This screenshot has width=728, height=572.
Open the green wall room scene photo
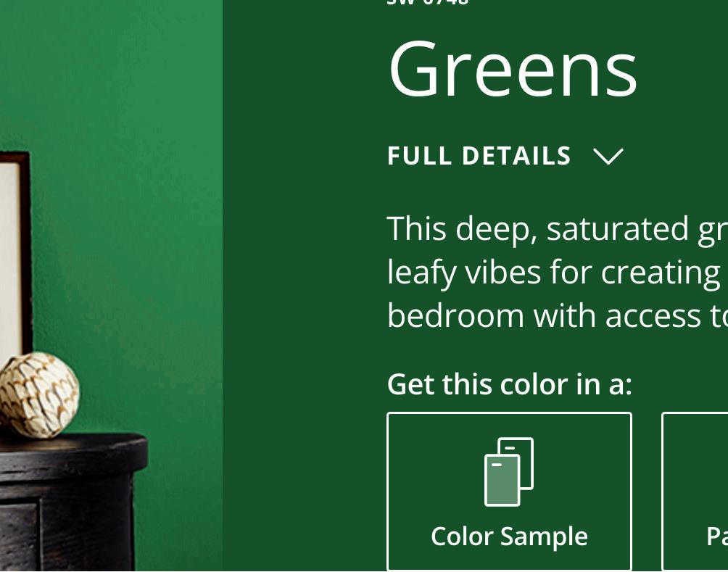[111, 286]
